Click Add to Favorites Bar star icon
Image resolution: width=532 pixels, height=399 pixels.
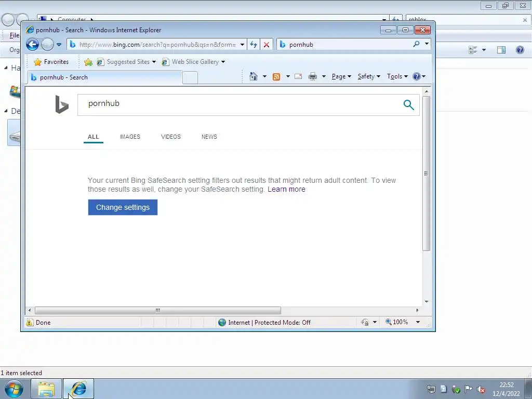click(88, 62)
